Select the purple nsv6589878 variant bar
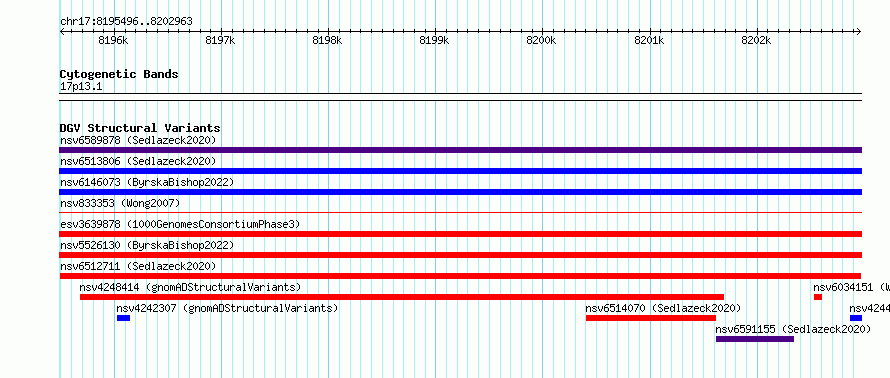Image resolution: width=890 pixels, height=378 pixels. click(460, 150)
